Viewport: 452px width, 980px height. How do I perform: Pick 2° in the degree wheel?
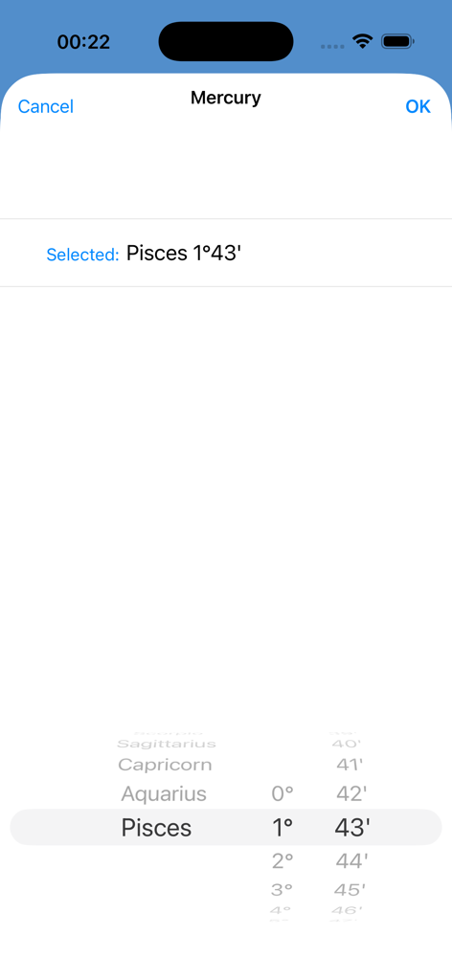[x=282, y=861]
